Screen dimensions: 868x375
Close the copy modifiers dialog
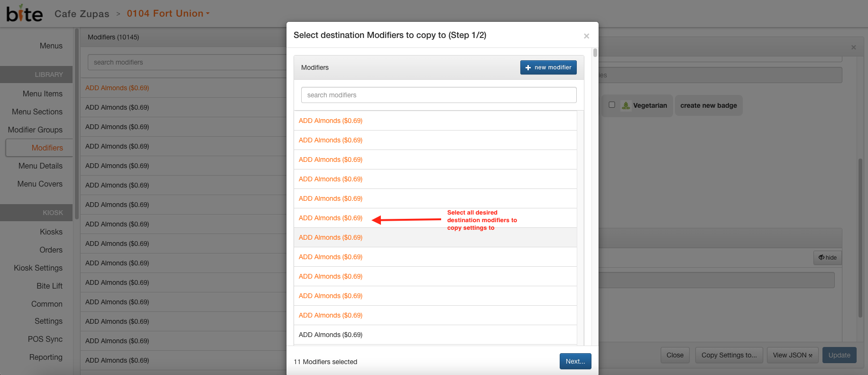tap(586, 36)
